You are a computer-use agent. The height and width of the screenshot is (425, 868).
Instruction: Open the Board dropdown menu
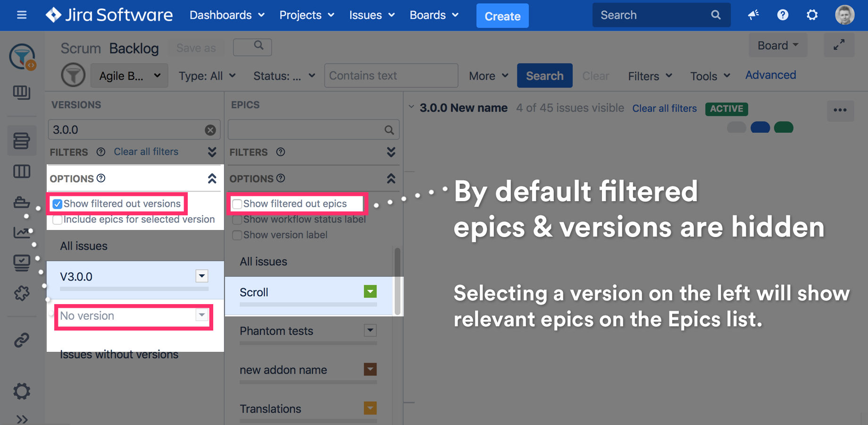(x=777, y=45)
